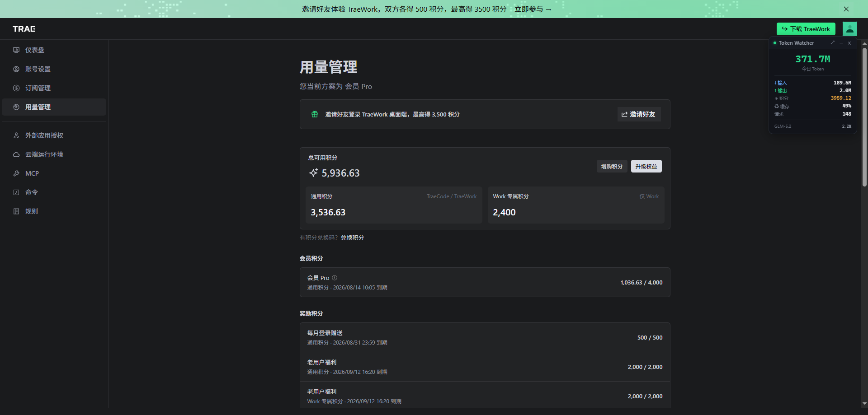Click the 兑换积分 link
Viewport: 868px width, 415px height.
point(352,238)
